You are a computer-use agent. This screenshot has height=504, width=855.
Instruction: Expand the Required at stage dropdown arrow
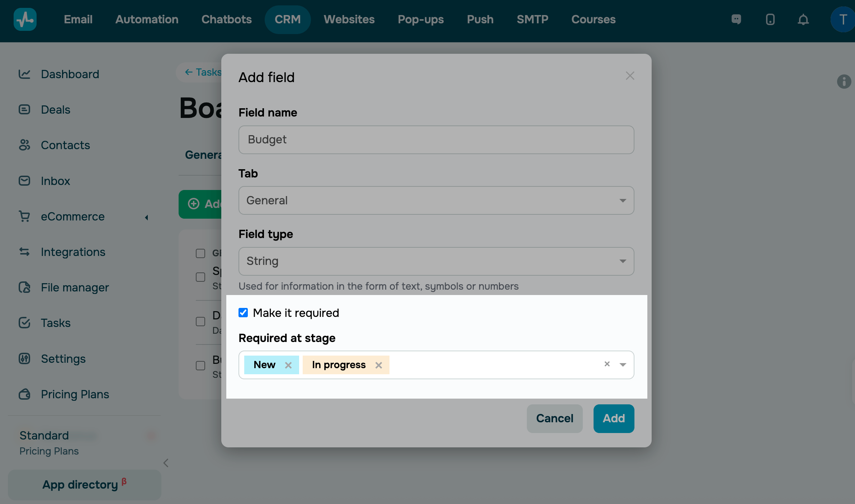(x=623, y=365)
